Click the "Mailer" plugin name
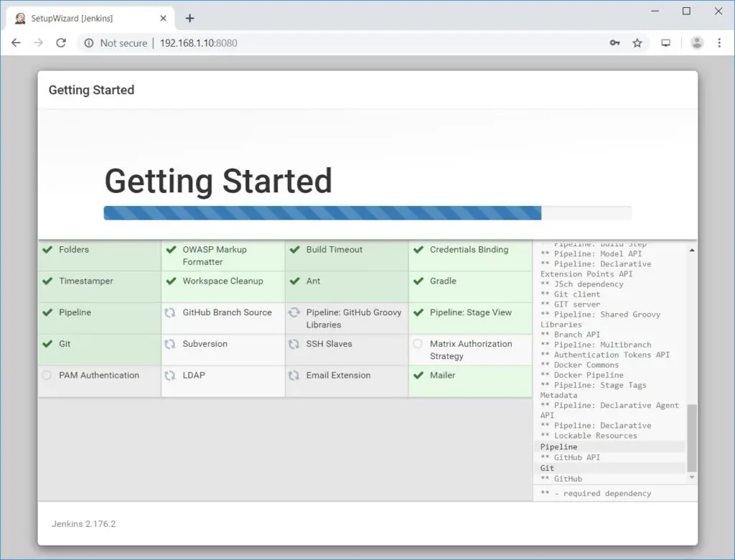Image resolution: width=735 pixels, height=560 pixels. [x=442, y=375]
